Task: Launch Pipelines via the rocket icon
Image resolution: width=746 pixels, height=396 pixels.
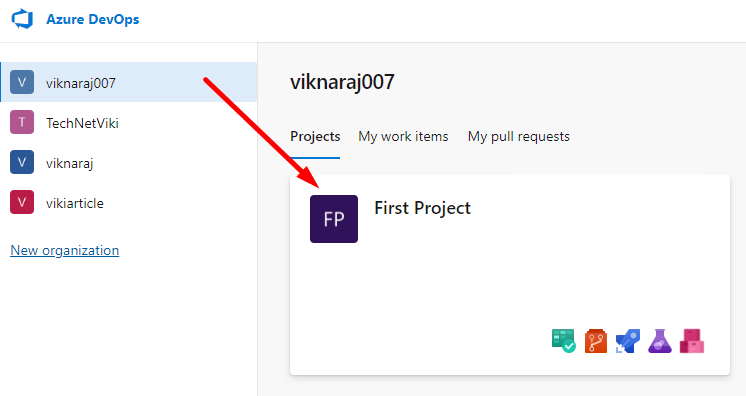Action: coord(628,341)
